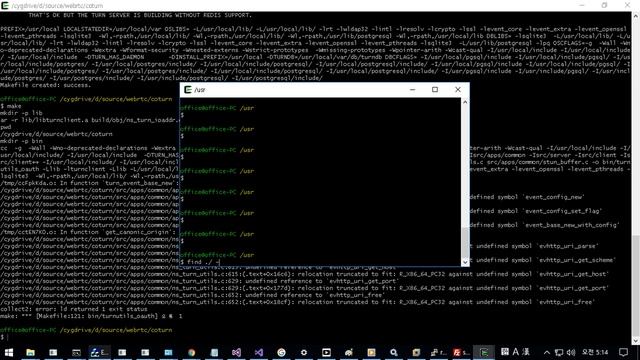640x360 pixels.
Task: Toggle the IME 'A' input mode indicator
Action: pyautogui.click(x=516, y=352)
